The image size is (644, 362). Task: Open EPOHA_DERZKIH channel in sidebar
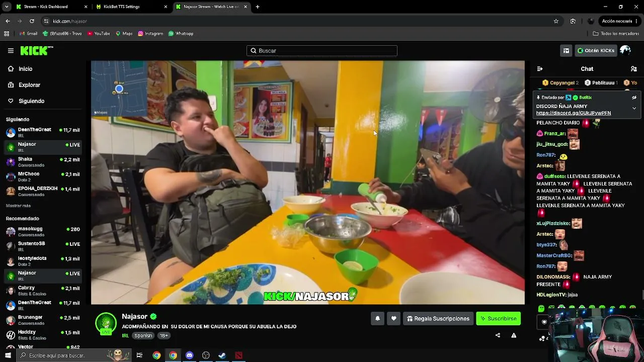[x=43, y=191]
